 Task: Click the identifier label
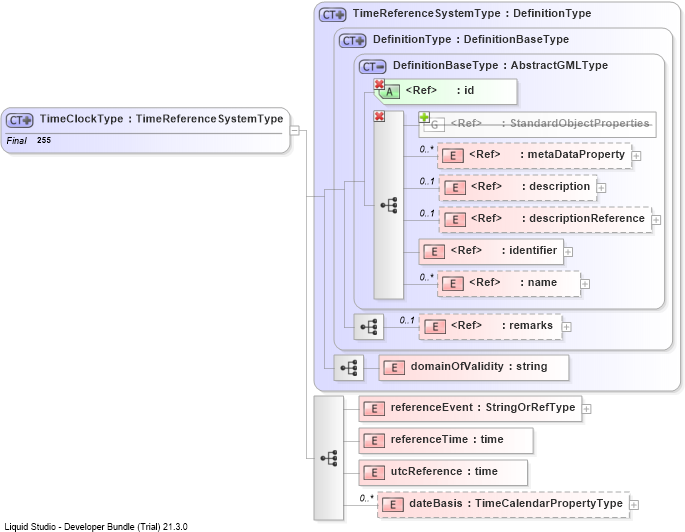point(533,250)
